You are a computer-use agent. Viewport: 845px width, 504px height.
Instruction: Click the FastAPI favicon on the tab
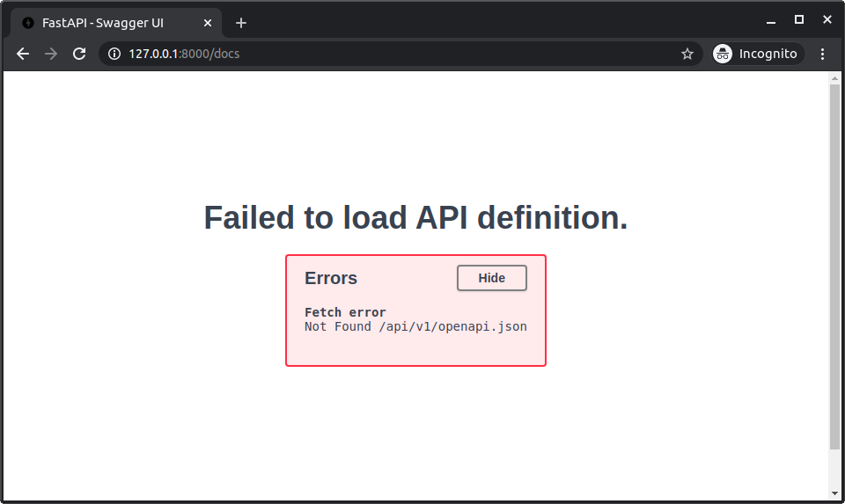pyautogui.click(x=28, y=23)
